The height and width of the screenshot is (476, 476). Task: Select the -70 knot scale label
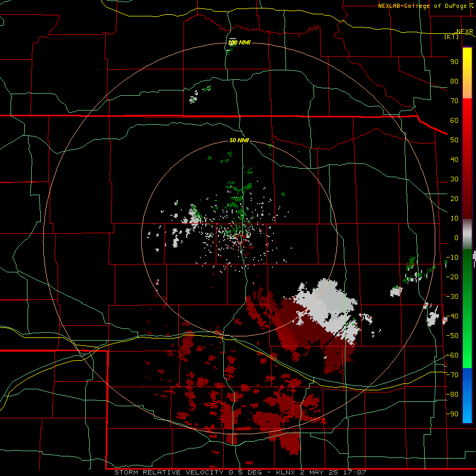tap(452, 374)
